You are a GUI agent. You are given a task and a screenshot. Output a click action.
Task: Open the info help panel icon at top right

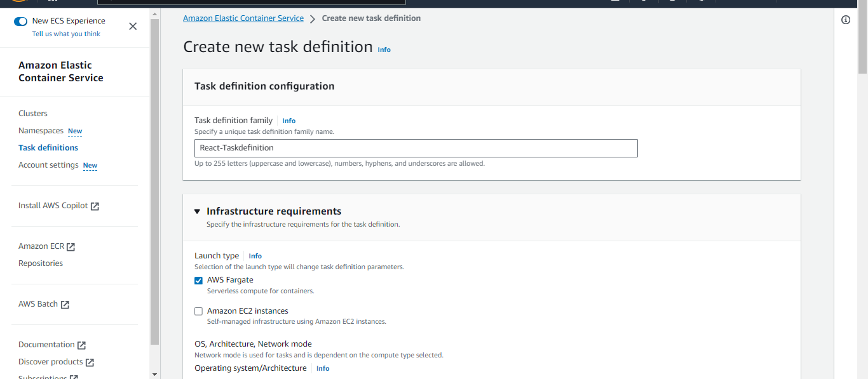pos(846,20)
